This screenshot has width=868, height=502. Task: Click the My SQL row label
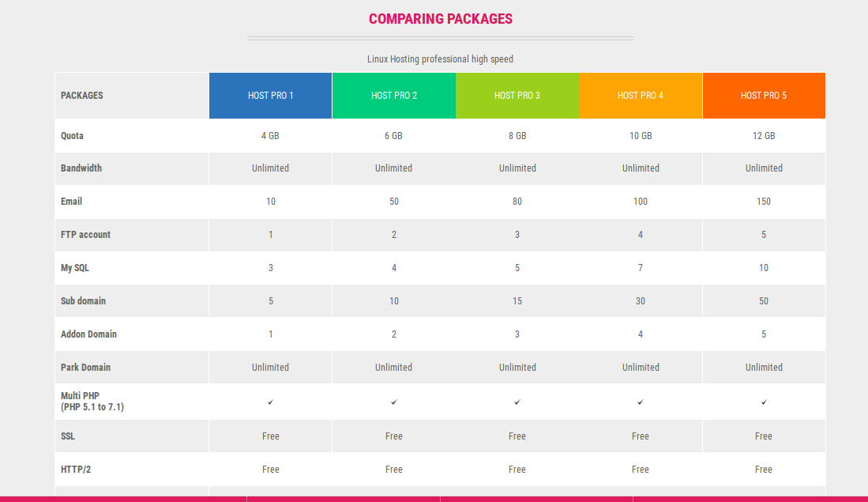75,268
